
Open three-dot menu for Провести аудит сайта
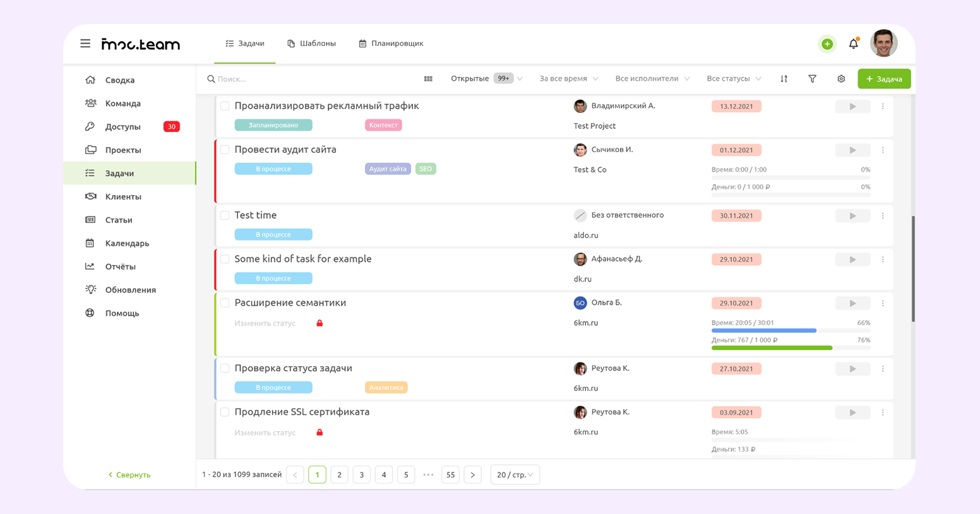click(x=883, y=150)
